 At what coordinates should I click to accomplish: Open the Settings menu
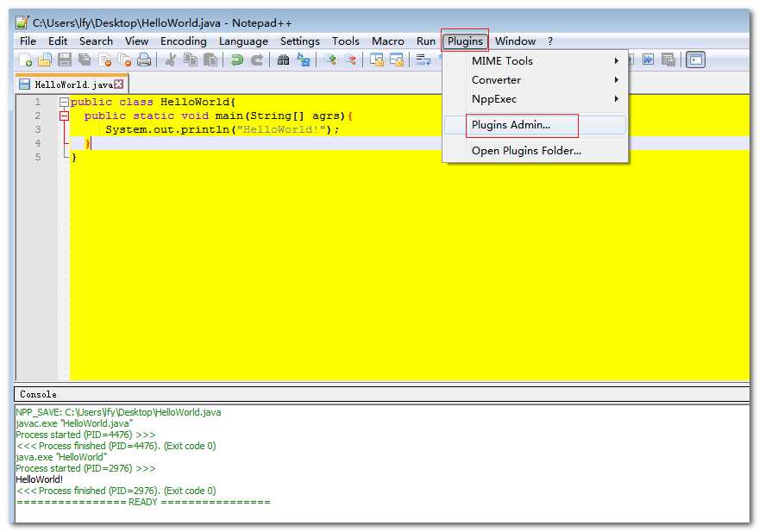tap(299, 41)
